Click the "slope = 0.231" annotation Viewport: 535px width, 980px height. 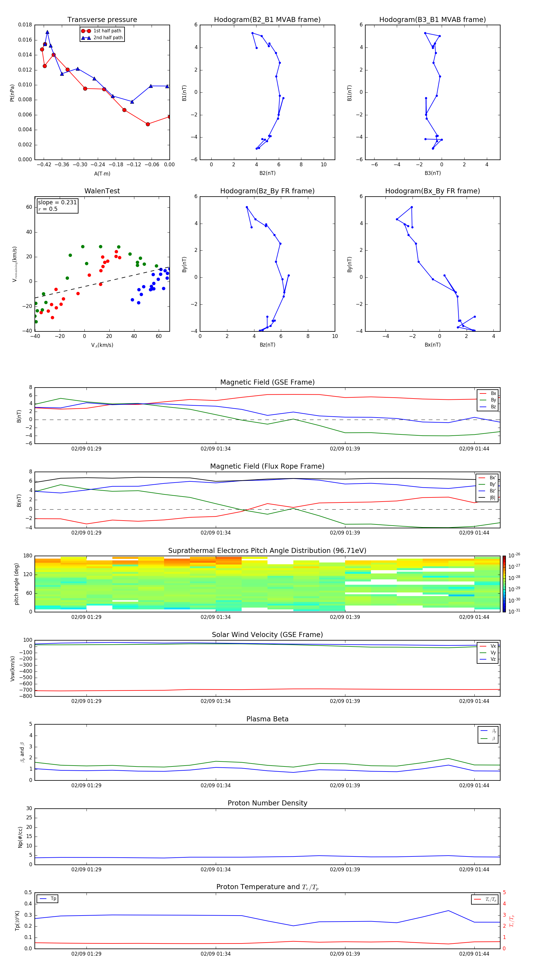tap(57, 203)
